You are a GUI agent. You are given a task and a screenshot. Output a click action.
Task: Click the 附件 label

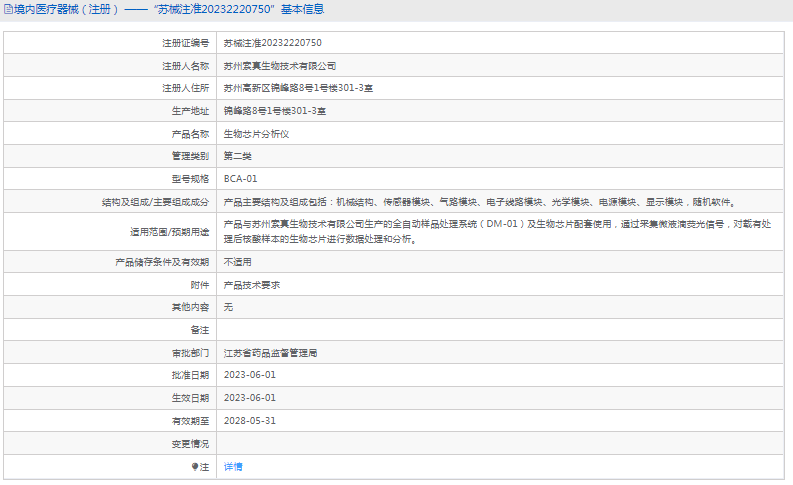pyautogui.click(x=200, y=285)
